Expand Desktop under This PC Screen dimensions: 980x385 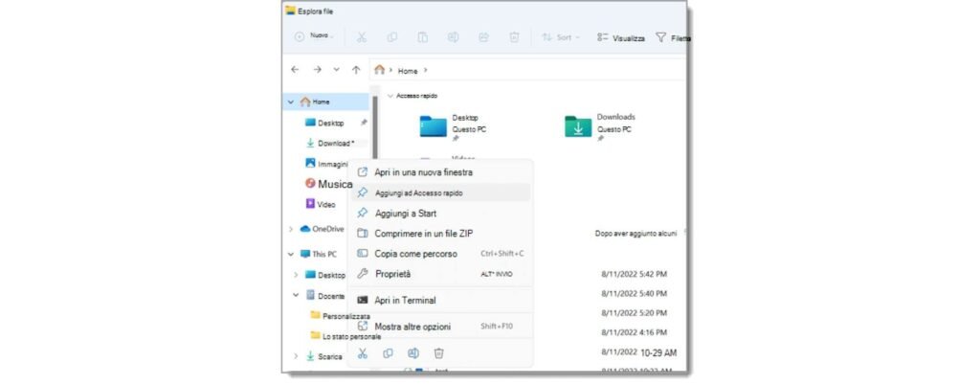(x=297, y=275)
